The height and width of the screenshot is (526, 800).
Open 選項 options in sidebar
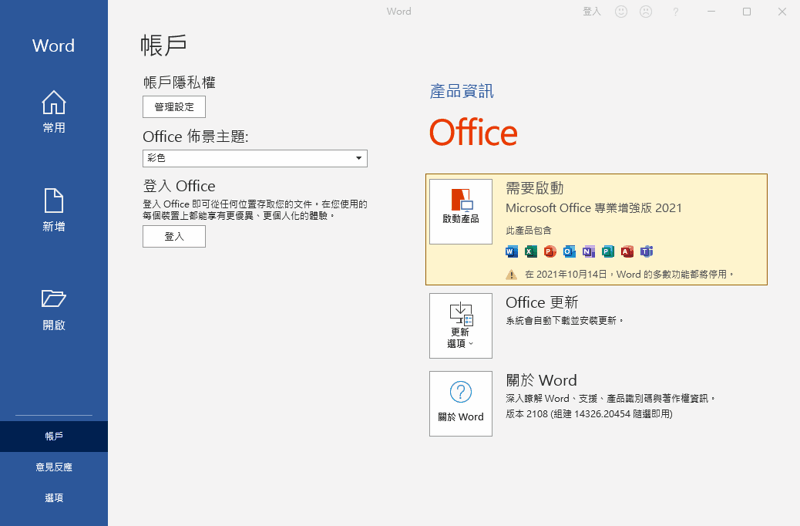pos(54,497)
